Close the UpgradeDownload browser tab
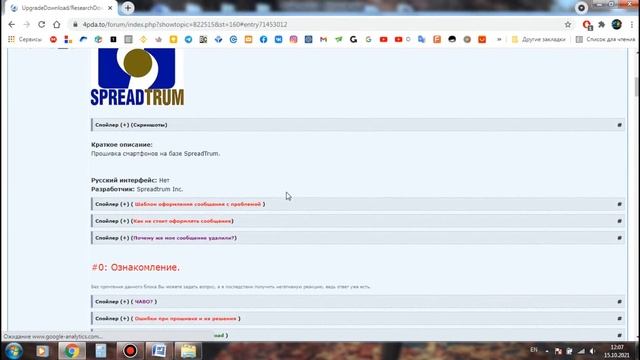The image size is (640, 360). point(110,8)
